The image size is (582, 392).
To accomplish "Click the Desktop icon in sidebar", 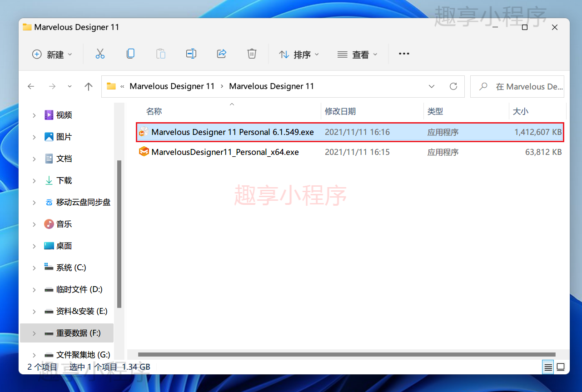I will [49, 246].
